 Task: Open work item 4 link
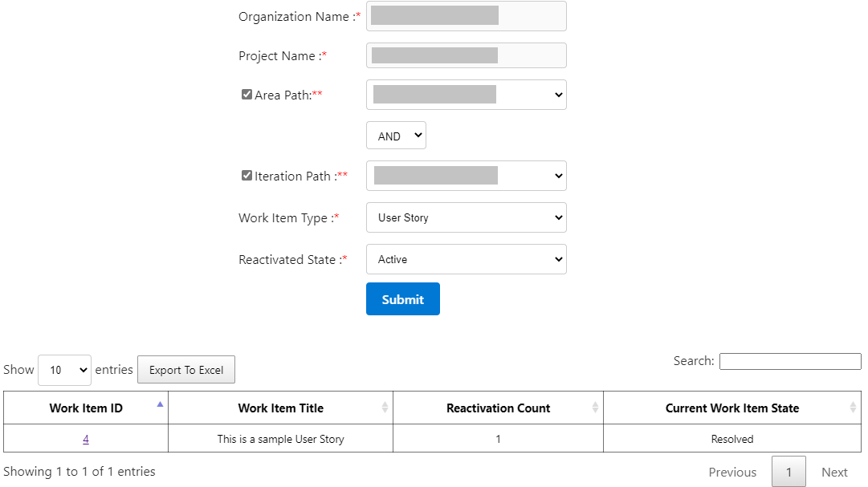[x=86, y=439]
